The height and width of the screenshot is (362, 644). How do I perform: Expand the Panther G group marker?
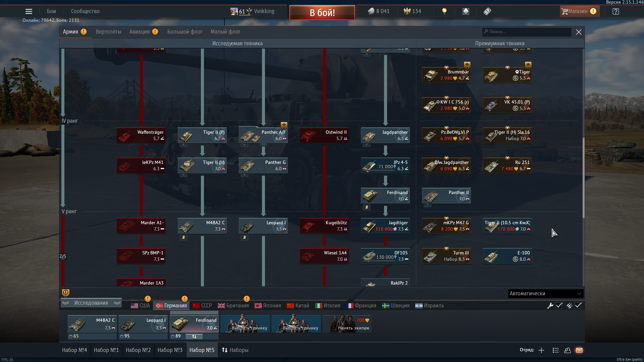pyautogui.click(x=245, y=175)
